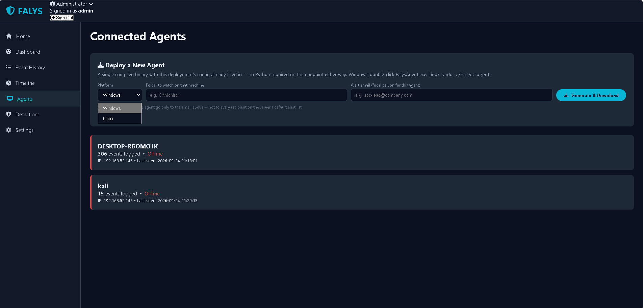This screenshot has width=644, height=308.
Task: Click the download icon beside Deploy a New Agent
Action: pyautogui.click(x=101, y=65)
